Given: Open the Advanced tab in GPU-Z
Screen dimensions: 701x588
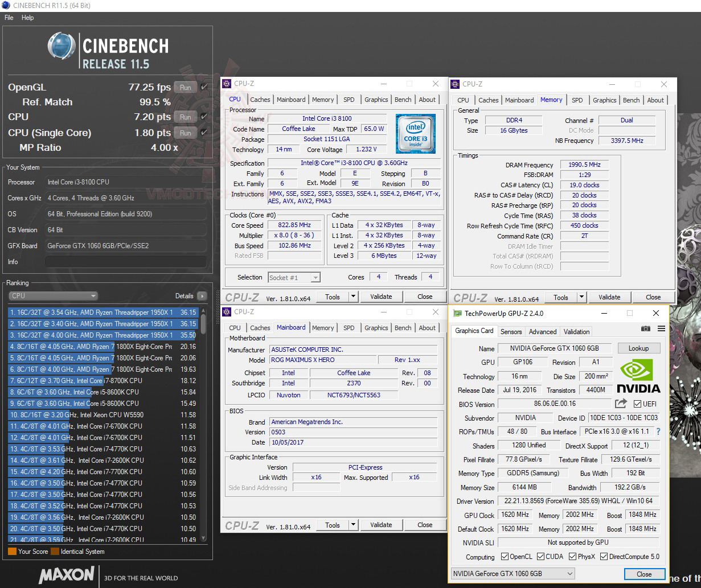Looking at the screenshot, I should tap(543, 332).
